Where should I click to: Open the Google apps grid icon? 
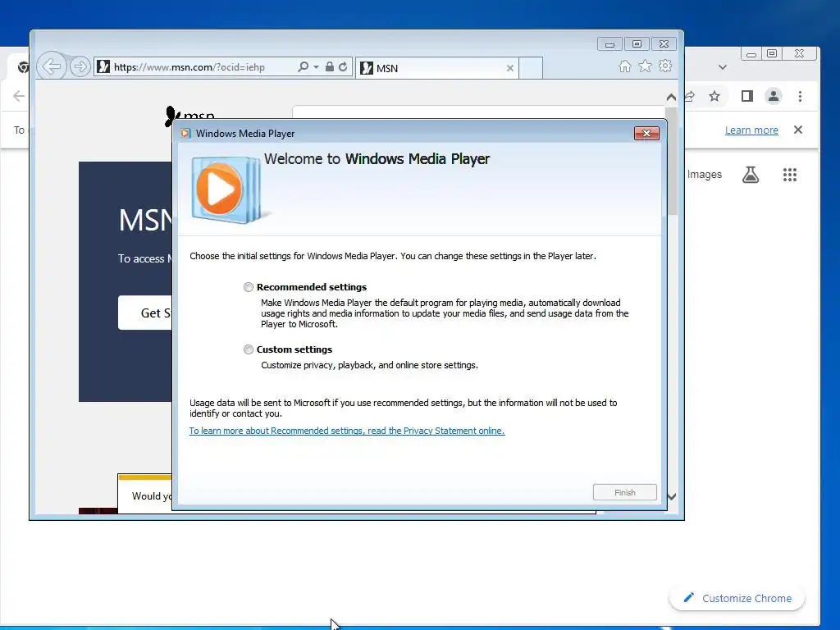pyautogui.click(x=790, y=175)
